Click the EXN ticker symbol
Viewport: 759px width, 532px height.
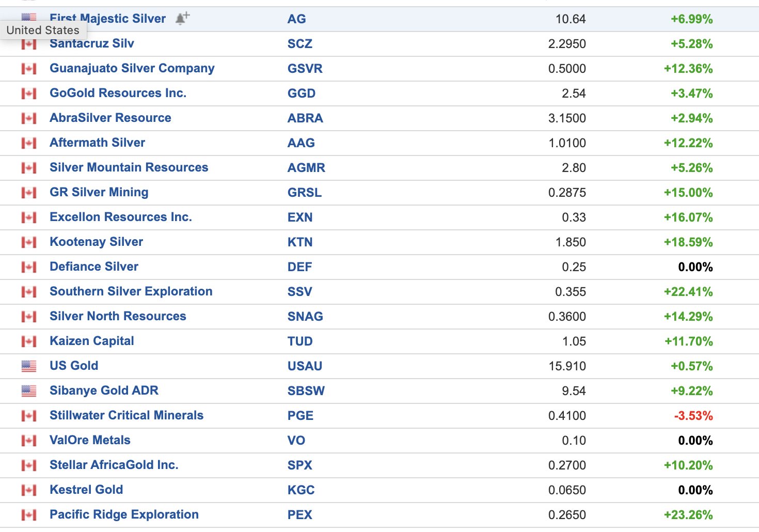pyautogui.click(x=299, y=217)
